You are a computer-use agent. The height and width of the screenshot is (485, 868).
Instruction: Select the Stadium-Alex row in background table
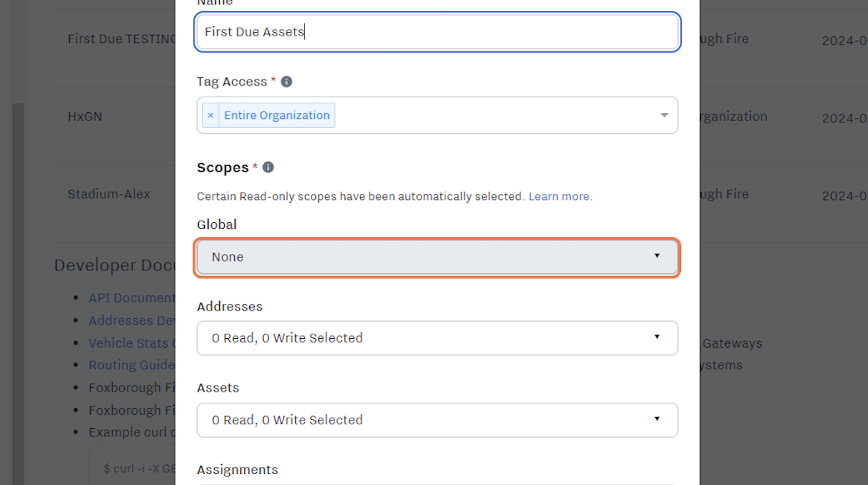pos(109,194)
